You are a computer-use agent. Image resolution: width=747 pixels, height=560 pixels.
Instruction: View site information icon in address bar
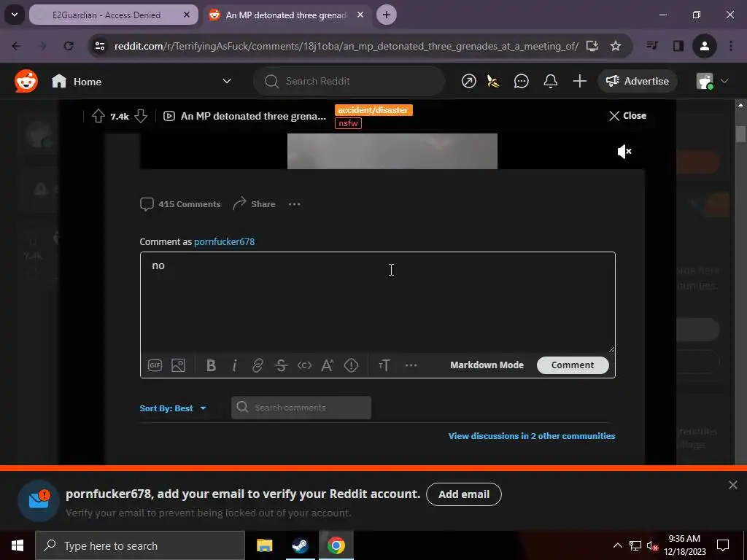pos(100,46)
